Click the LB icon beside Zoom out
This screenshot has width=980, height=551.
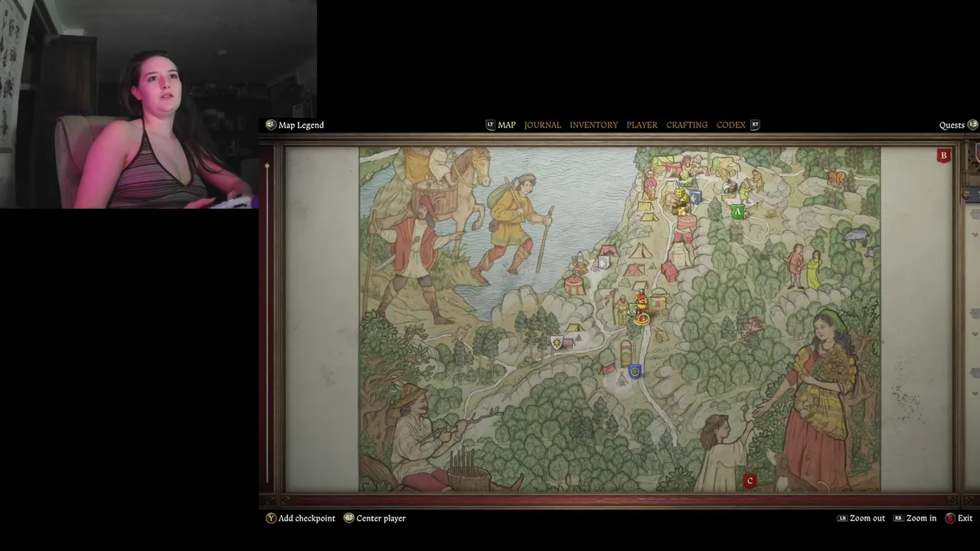point(842,518)
